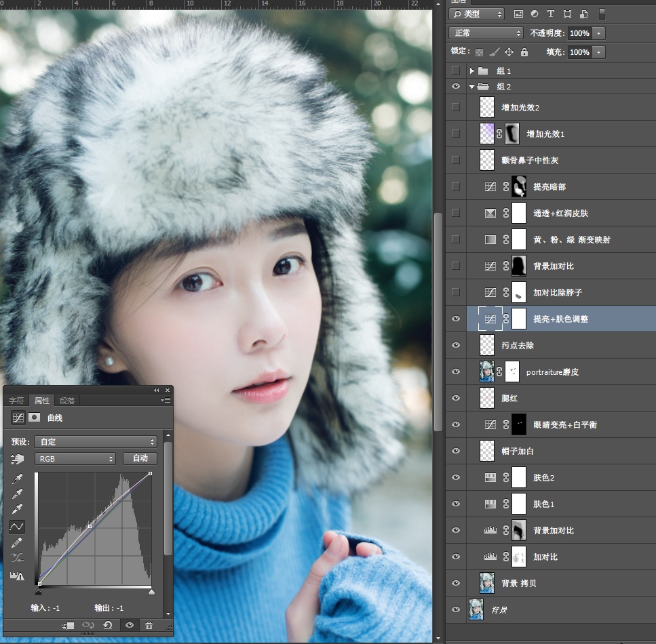Expand the 组 1 group
The image size is (656, 644).
[x=472, y=71]
